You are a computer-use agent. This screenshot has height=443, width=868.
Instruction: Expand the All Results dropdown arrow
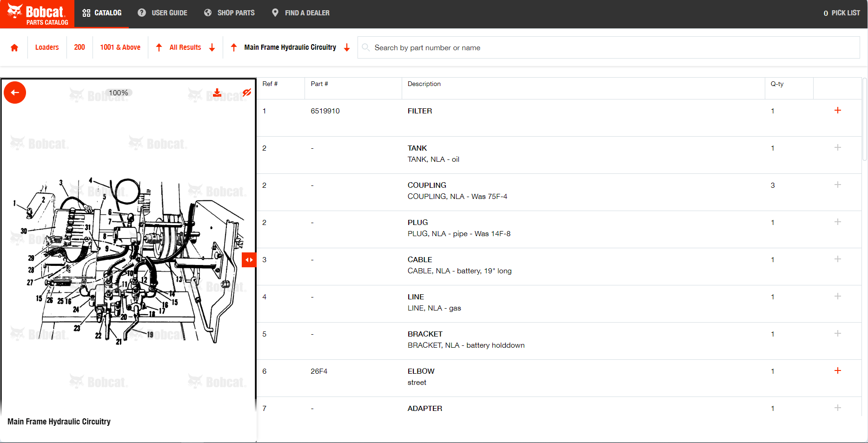point(212,47)
